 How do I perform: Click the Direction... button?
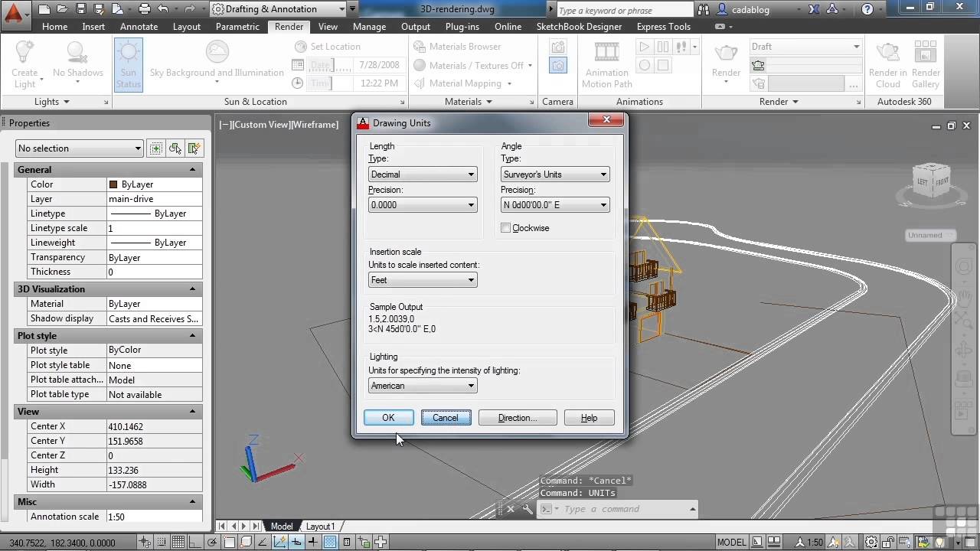518,418
